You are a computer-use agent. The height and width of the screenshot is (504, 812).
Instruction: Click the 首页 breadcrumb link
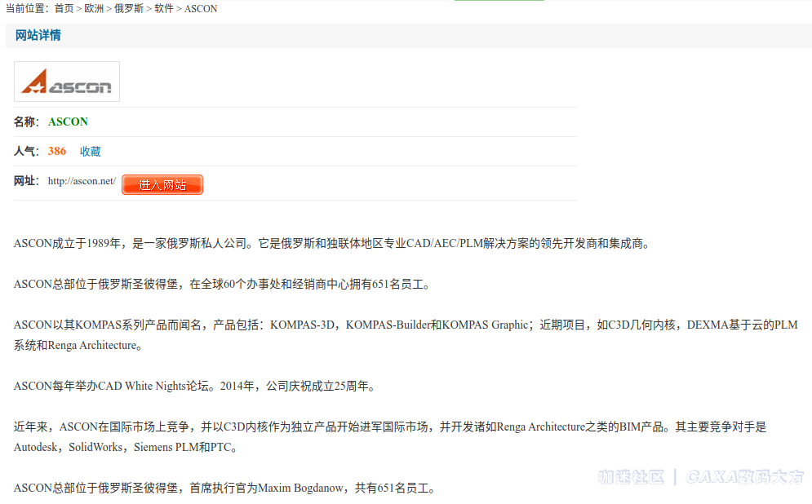coord(64,8)
